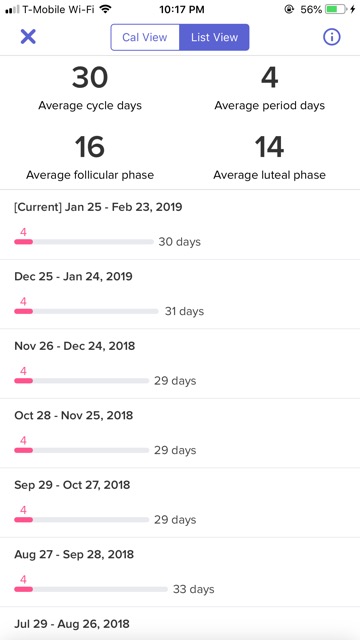This screenshot has height=640, width=360.
Task: Select the Oct 28 - Nov 25, 2018 entry
Action: click(x=180, y=433)
